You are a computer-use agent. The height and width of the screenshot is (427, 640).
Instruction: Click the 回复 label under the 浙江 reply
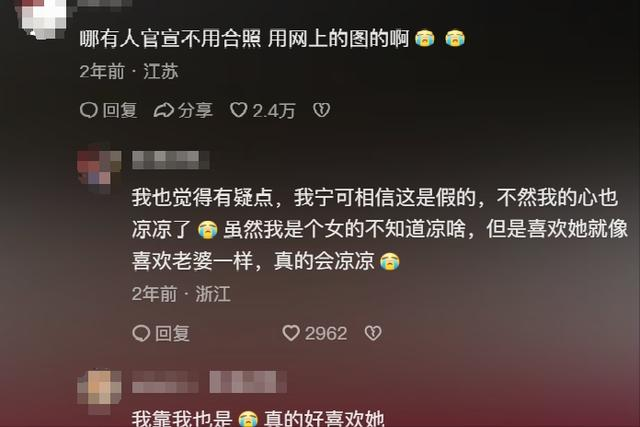point(172,333)
